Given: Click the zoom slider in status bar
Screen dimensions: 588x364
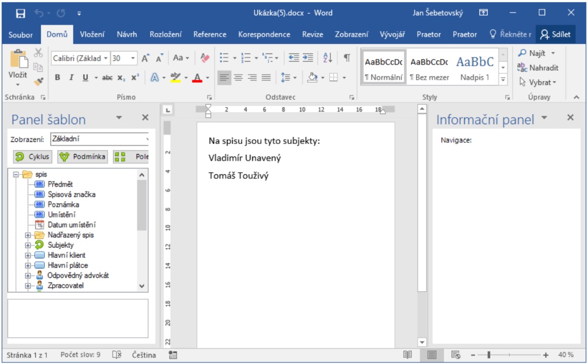Looking at the screenshot, I should click(x=489, y=355).
